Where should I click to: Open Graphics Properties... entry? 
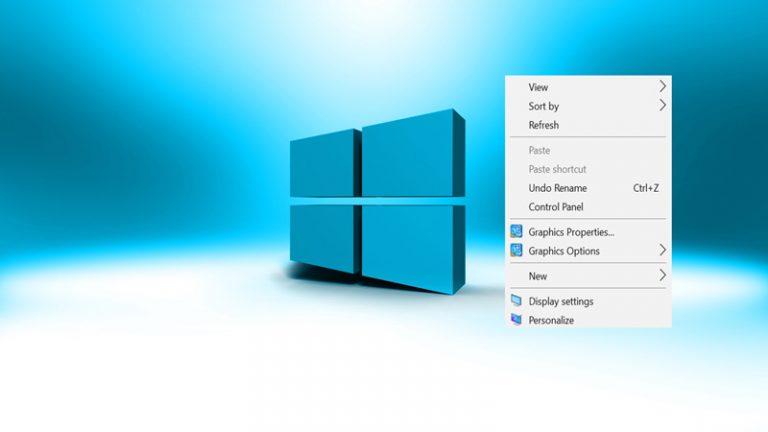(588, 232)
